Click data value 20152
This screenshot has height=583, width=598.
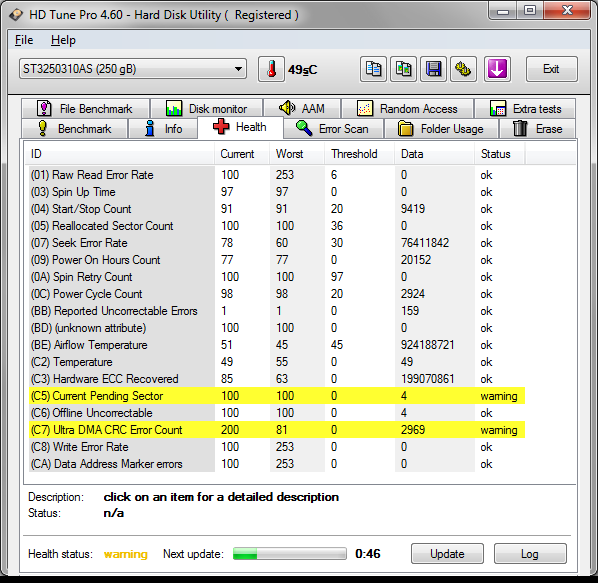[416, 260]
